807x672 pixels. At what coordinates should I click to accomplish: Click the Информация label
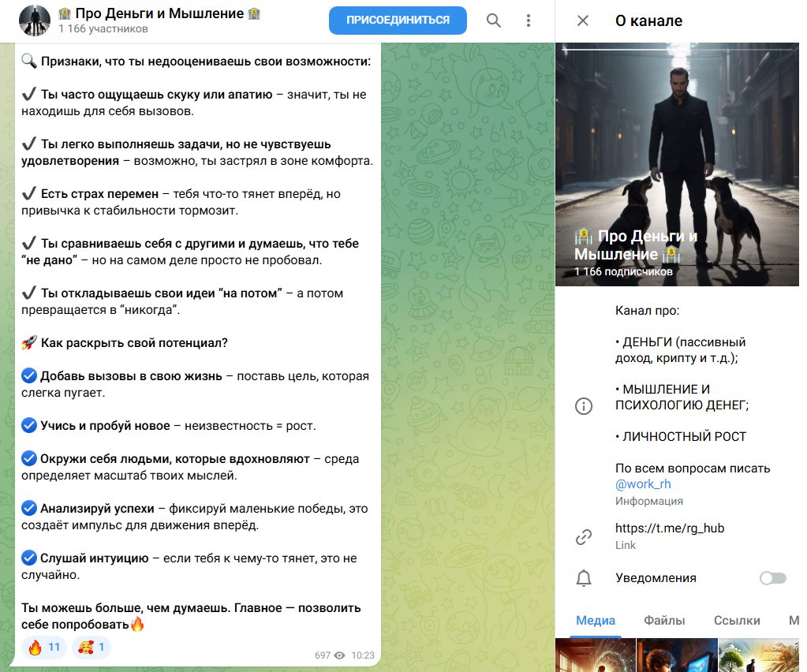(x=649, y=501)
